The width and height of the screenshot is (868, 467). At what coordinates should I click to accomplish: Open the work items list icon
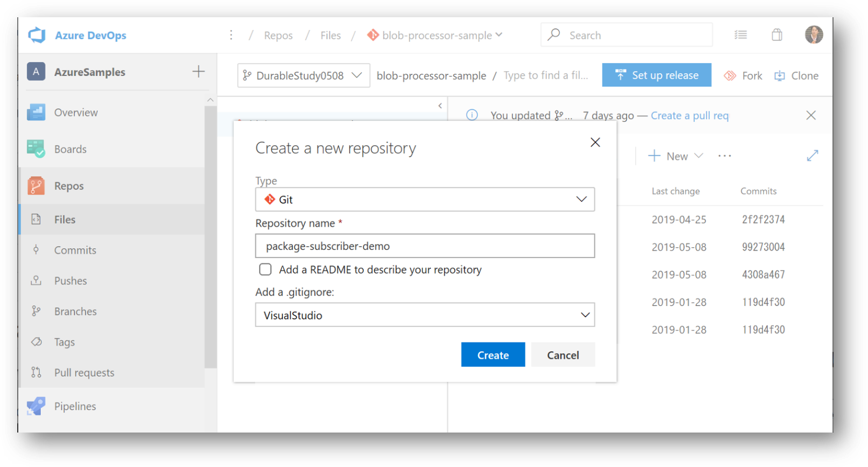click(x=741, y=35)
